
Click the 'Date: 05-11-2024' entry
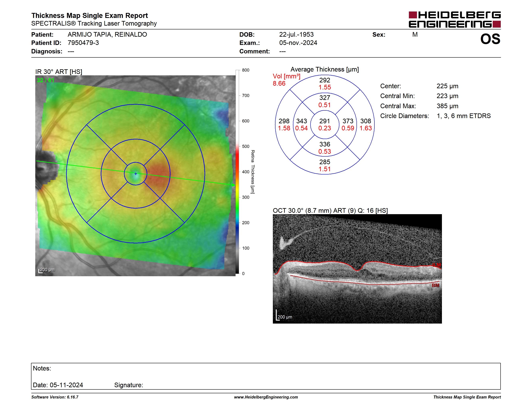[x=58, y=385]
